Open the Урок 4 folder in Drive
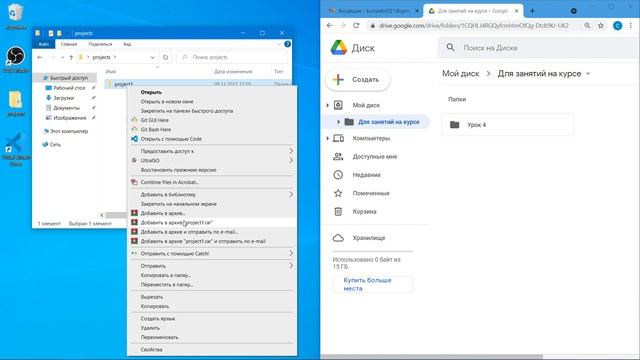The width and height of the screenshot is (640, 360). 507,125
